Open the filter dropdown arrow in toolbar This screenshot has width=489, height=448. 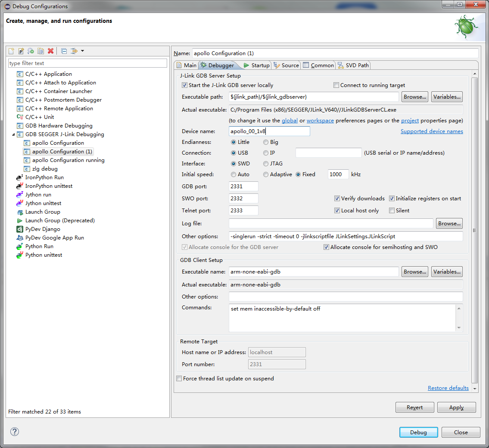83,51
